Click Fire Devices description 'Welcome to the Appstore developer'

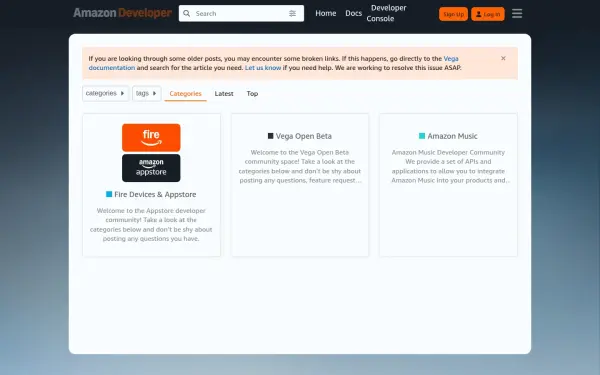151,210
